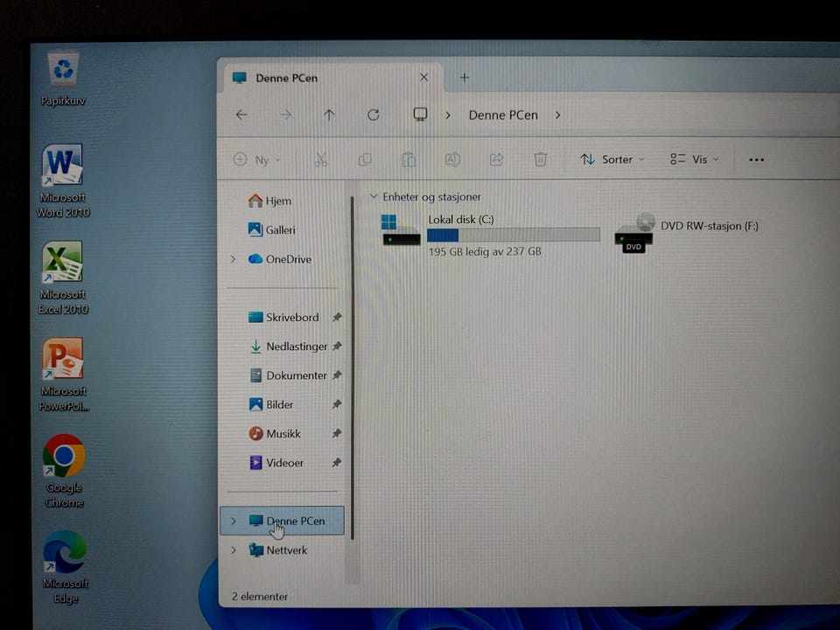Select Nettverk in navigation pane

[x=278, y=550]
